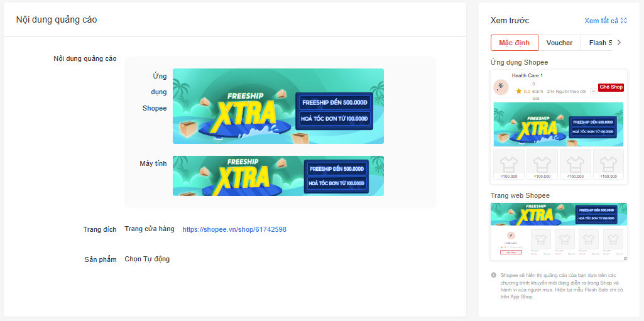This screenshot has height=321, width=644.
Task: Click the info icon beside the Shopee note
Action: point(494,275)
